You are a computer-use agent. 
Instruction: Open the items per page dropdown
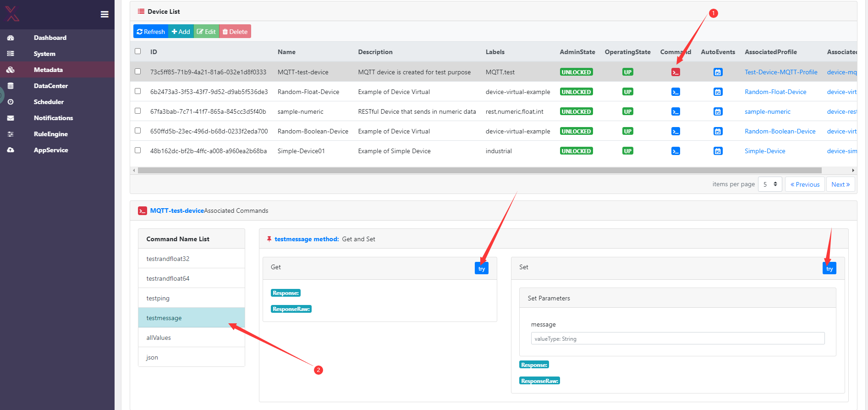[x=770, y=184]
